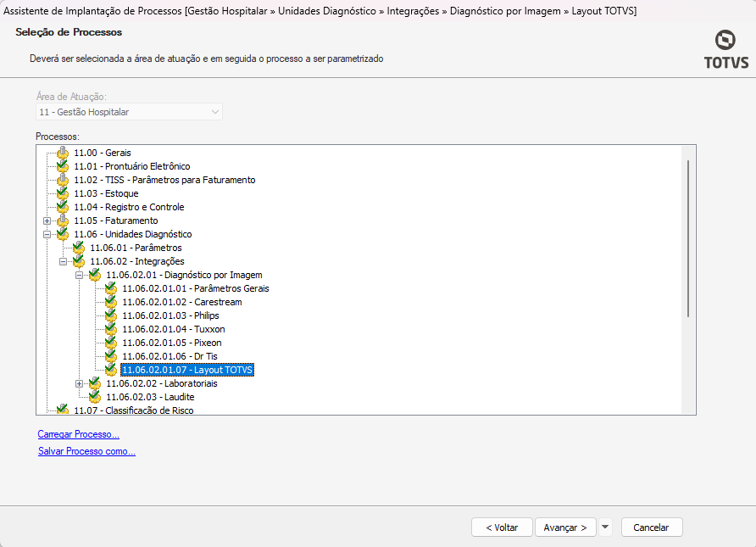The width and height of the screenshot is (756, 547).
Task: Select 11.06.02.01.01 - Parâmetros Gerais label
Action: click(196, 288)
